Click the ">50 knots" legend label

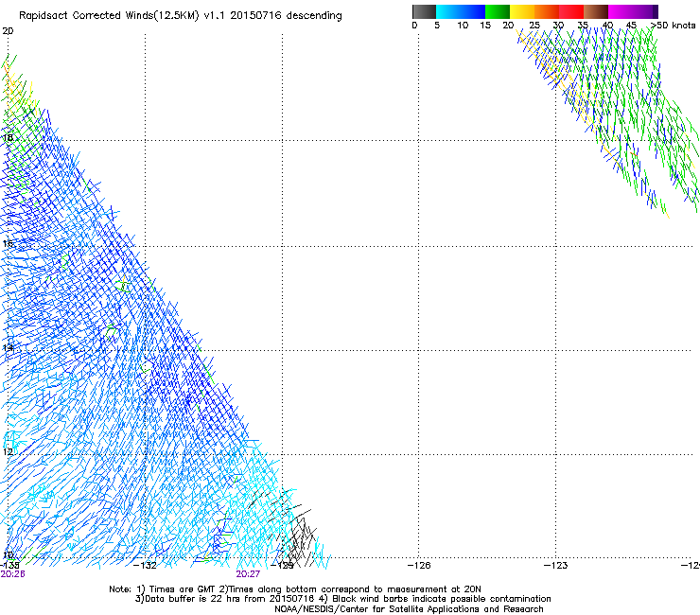(673, 26)
